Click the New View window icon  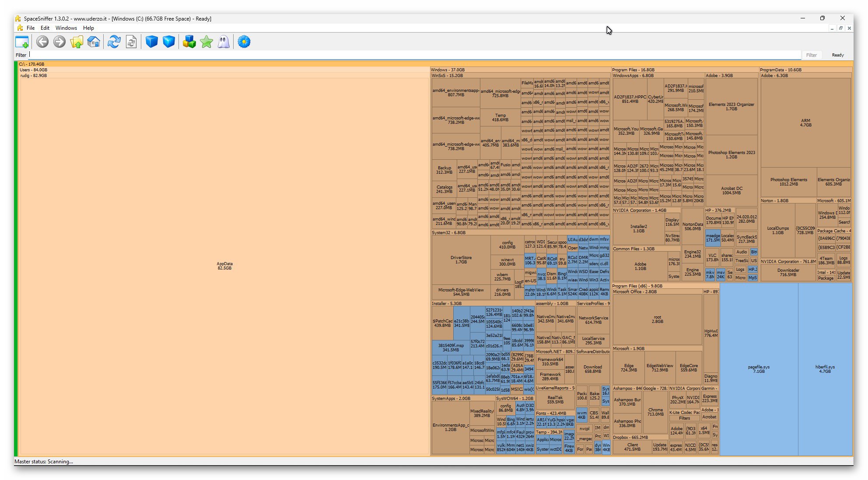click(x=22, y=42)
